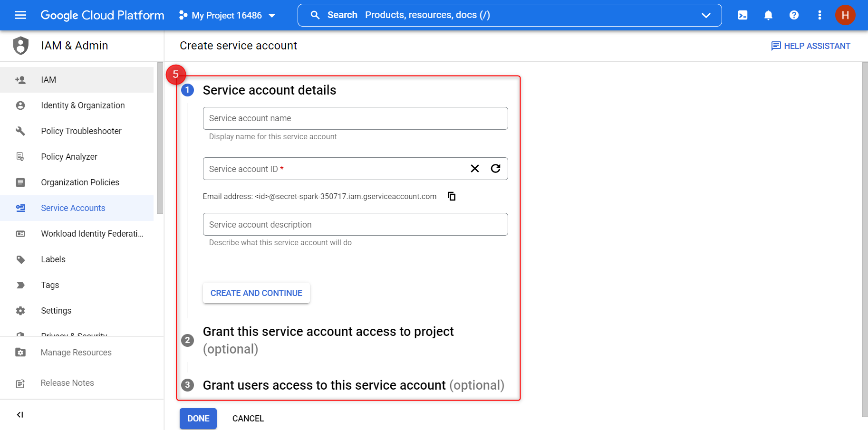Viewport: 868px width, 430px height.
Task: Open the My Project 16486 project selector
Action: pyautogui.click(x=227, y=15)
